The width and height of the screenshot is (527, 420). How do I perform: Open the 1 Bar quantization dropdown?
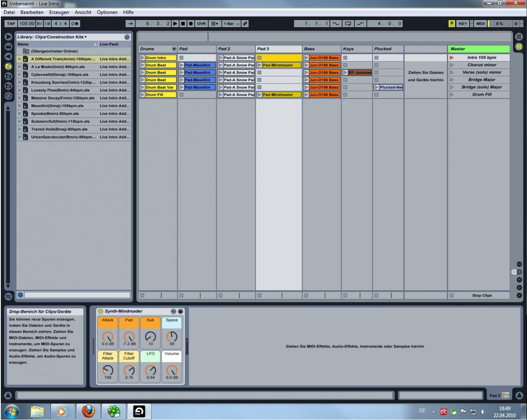pos(231,24)
